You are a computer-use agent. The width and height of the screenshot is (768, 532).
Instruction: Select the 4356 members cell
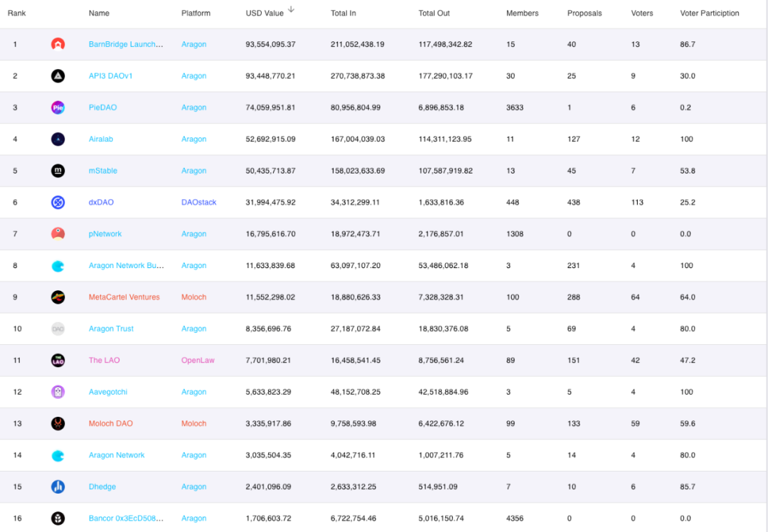click(x=515, y=518)
